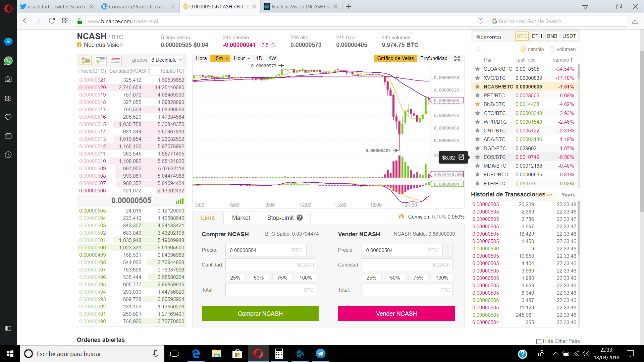Switch to the Stop-Limit order tab
The image size is (644, 362).
[285, 218]
